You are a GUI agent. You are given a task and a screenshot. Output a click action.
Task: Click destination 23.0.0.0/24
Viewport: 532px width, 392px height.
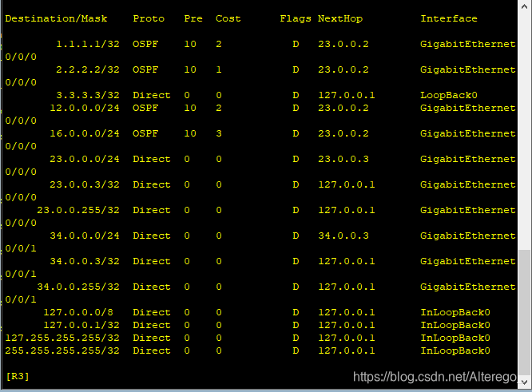click(x=85, y=159)
